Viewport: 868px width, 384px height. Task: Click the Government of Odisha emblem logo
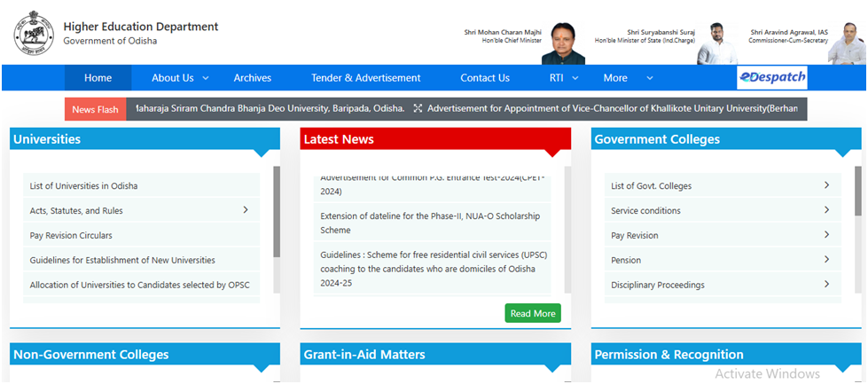(x=34, y=35)
